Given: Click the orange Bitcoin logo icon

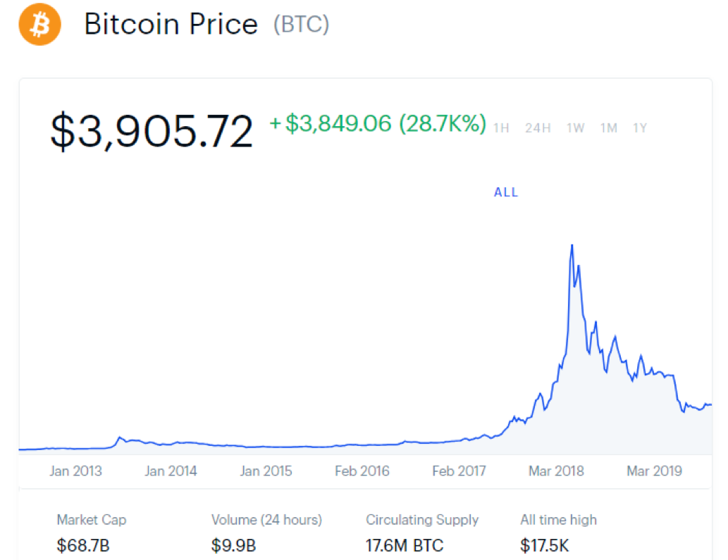Looking at the screenshot, I should click(x=40, y=25).
